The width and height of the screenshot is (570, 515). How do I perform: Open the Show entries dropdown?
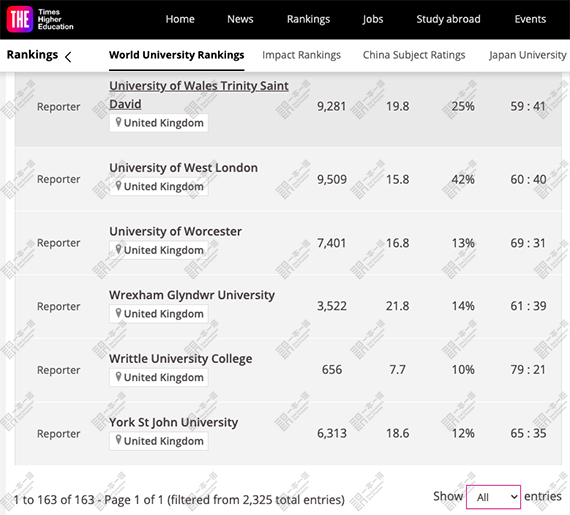(493, 497)
